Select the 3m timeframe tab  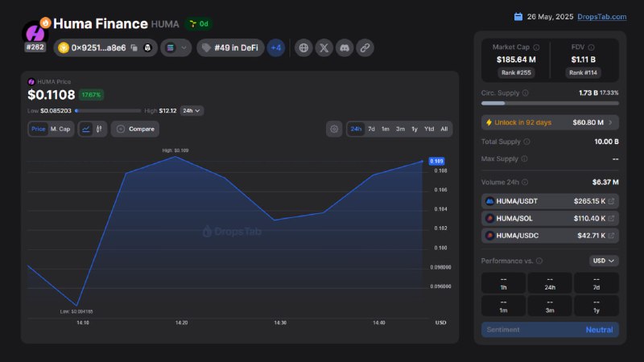click(400, 129)
